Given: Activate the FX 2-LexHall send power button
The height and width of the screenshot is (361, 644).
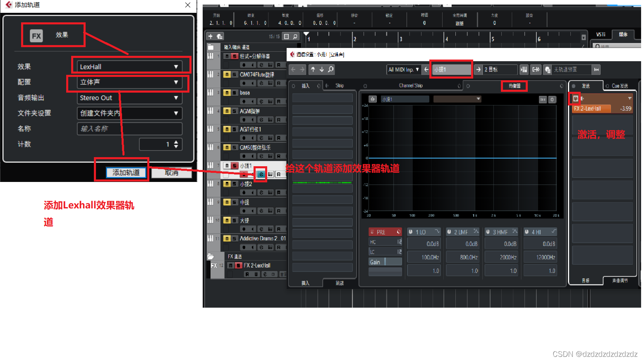Looking at the screenshot, I should (x=576, y=98).
